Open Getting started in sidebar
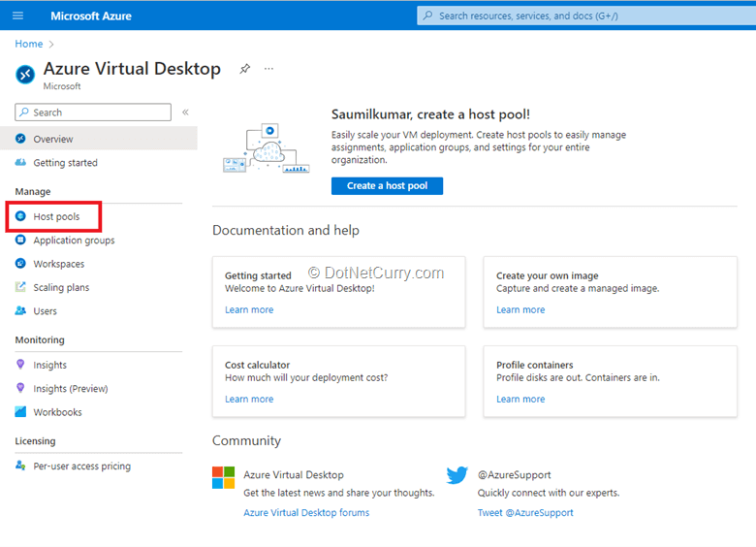Image resolution: width=756 pixels, height=547 pixels. point(98,163)
